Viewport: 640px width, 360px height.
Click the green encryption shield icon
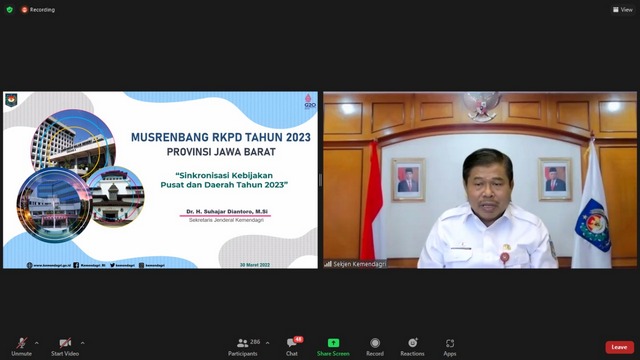point(9,9)
